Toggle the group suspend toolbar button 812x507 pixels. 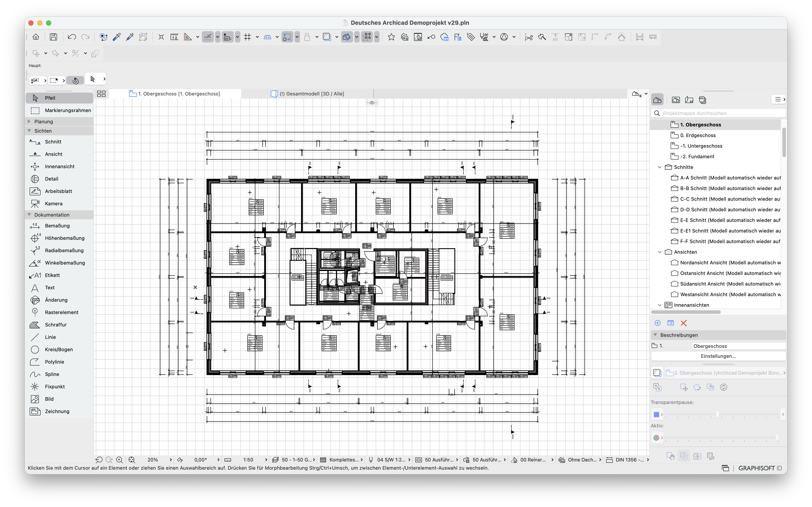(x=367, y=37)
